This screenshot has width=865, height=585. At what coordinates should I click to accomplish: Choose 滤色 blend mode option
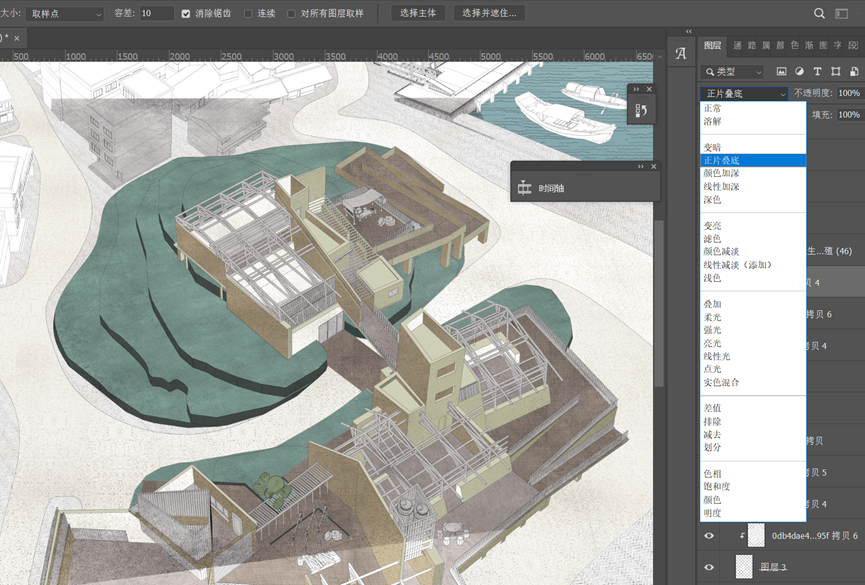pyautogui.click(x=713, y=239)
